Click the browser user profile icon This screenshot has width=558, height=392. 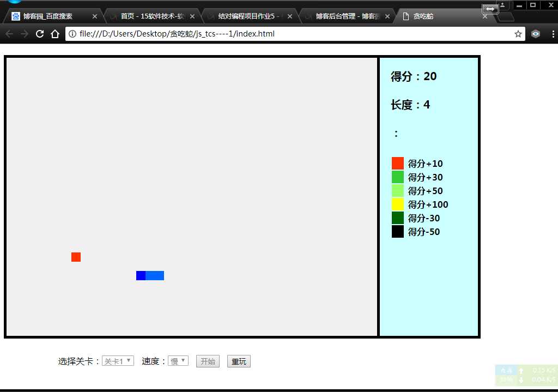pyautogui.click(x=502, y=5)
